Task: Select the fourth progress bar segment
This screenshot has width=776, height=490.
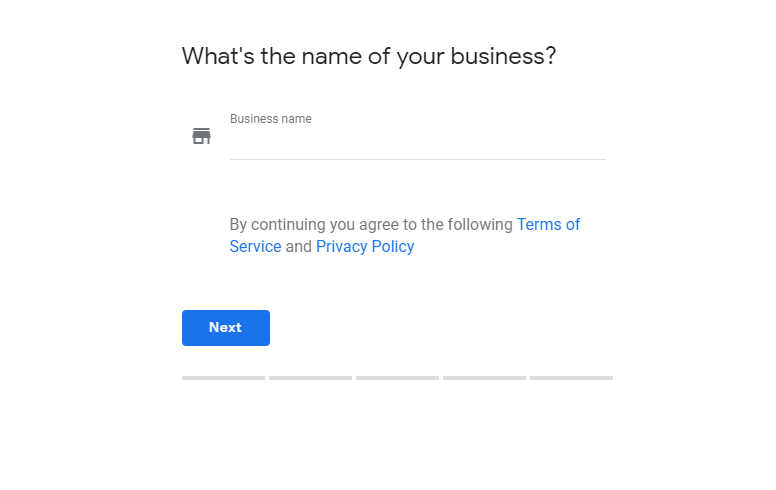Action: click(485, 378)
